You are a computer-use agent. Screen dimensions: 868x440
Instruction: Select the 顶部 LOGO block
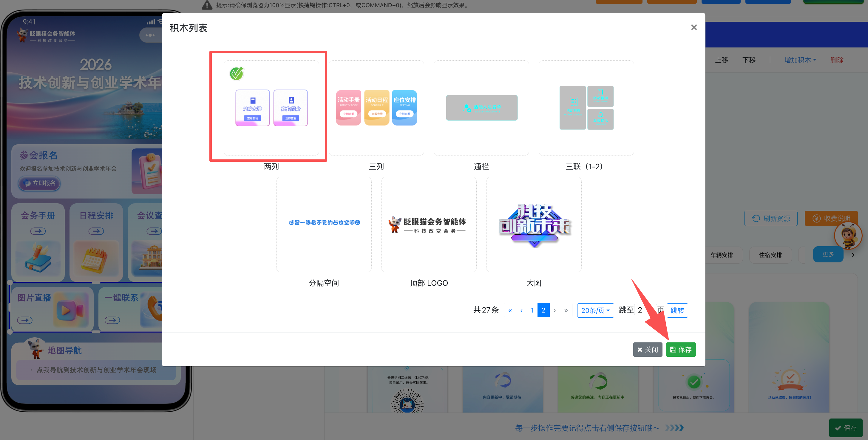point(429,224)
